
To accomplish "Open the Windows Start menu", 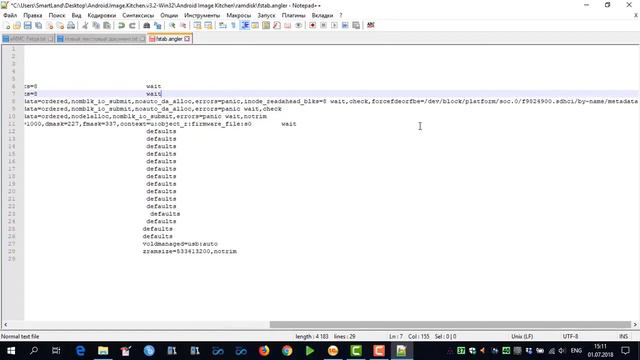I will click(11, 351).
